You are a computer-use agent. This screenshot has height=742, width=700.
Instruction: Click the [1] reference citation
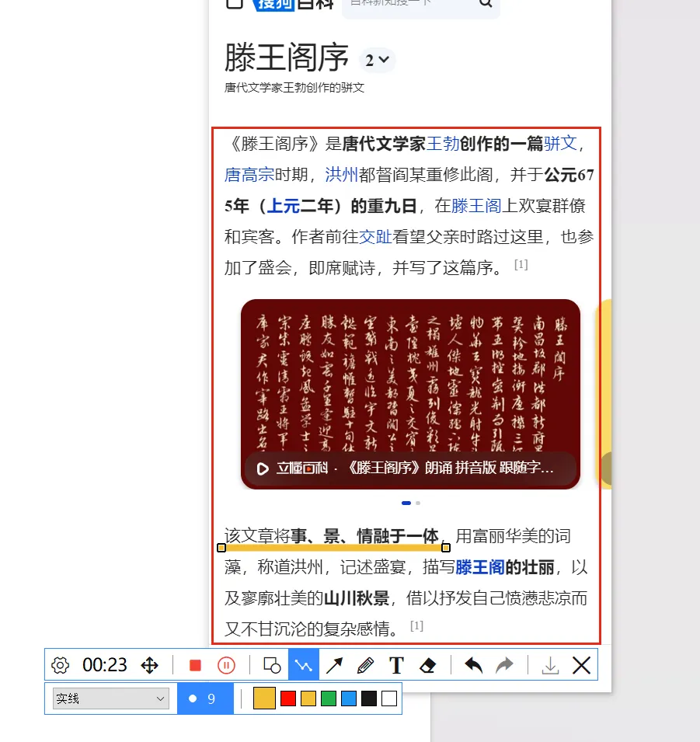point(521,264)
